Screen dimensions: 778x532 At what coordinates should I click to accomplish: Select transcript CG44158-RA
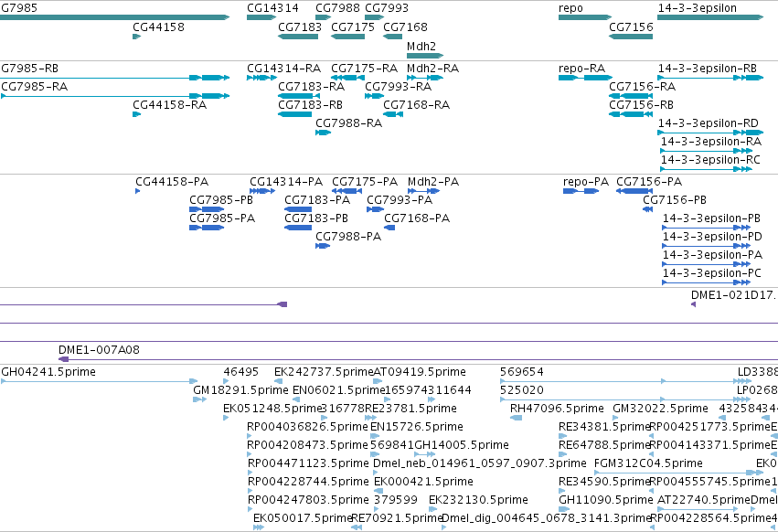pos(170,105)
